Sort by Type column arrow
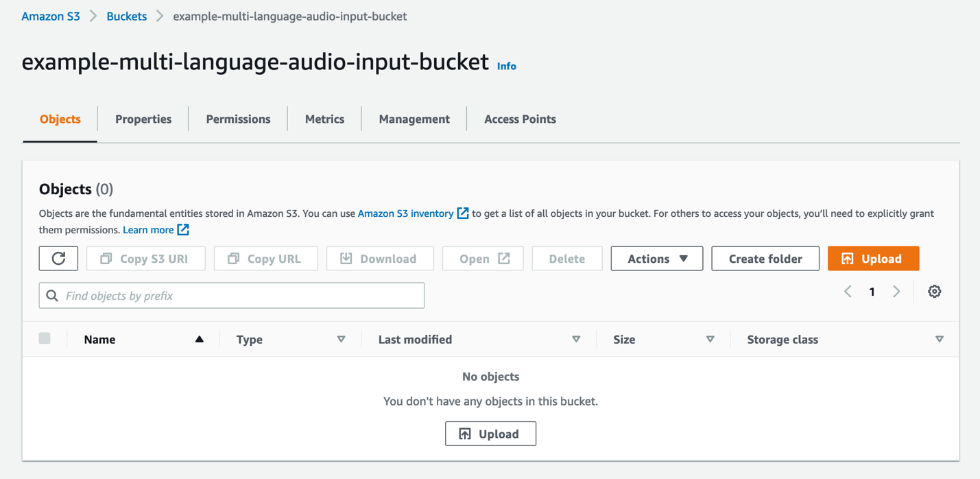 point(341,340)
